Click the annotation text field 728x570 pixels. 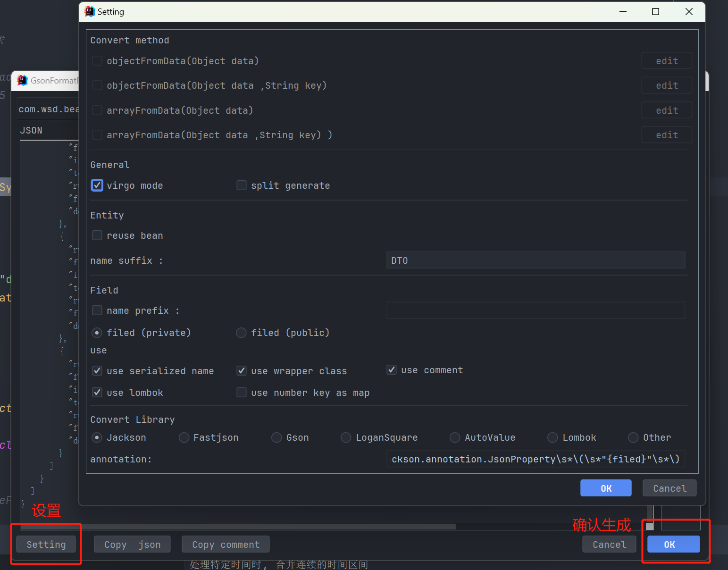click(536, 459)
